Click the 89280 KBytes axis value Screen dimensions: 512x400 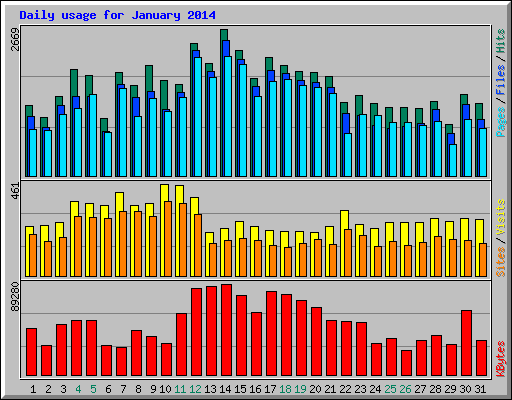click(x=15, y=297)
